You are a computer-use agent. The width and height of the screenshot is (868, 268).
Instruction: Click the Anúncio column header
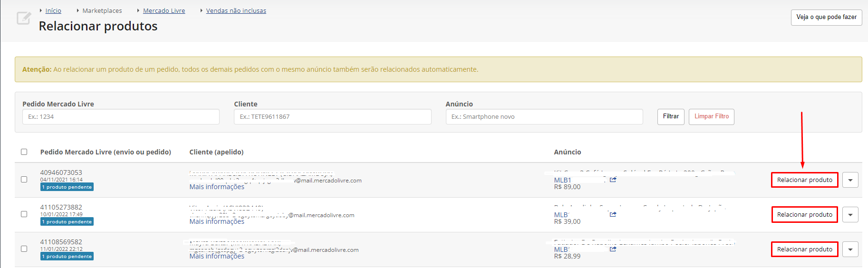coord(568,152)
